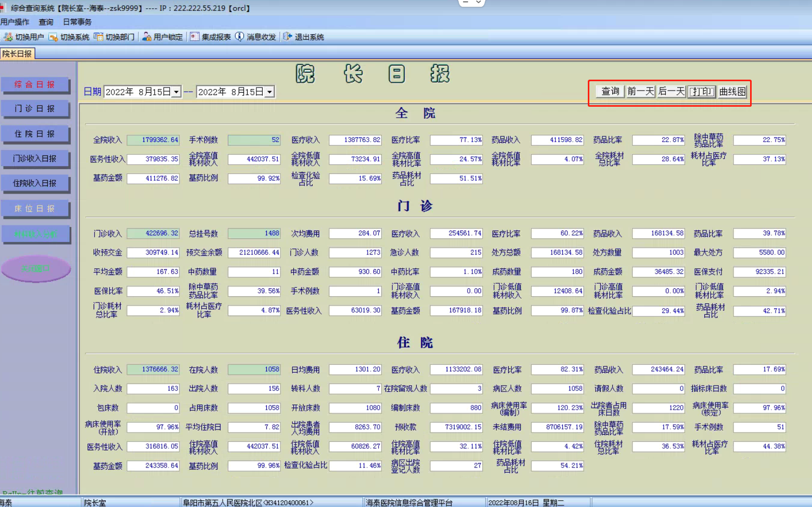Click the 医保支付 field showing 92335.21

(x=759, y=272)
